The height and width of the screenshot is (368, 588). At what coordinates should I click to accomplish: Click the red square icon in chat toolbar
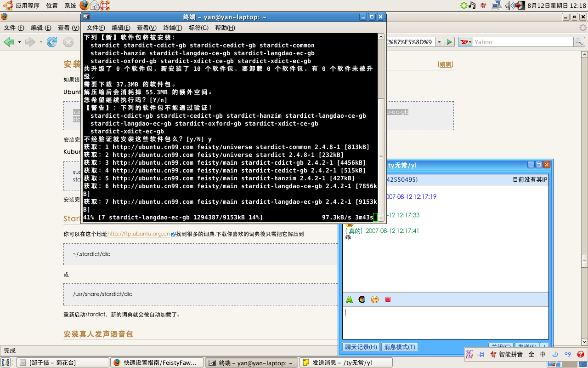coord(388,299)
